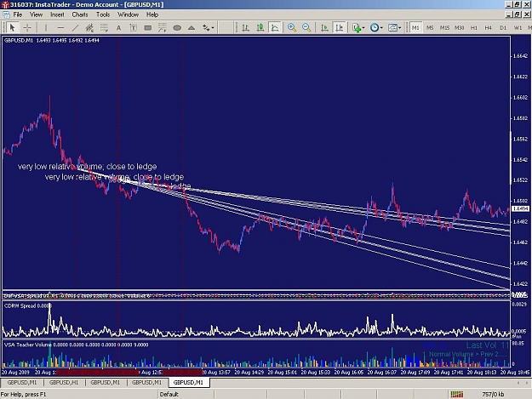Select the Ellipse shape tool

click(177, 27)
